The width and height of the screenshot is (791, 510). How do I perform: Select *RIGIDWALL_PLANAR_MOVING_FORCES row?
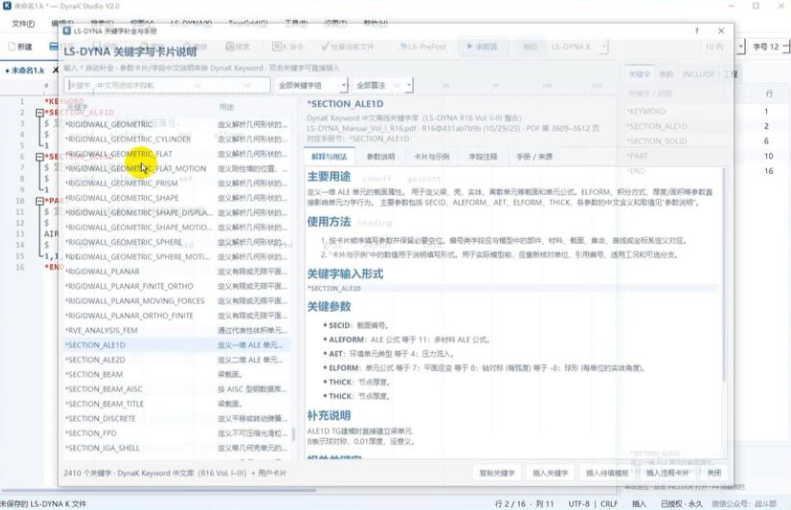(x=176, y=301)
